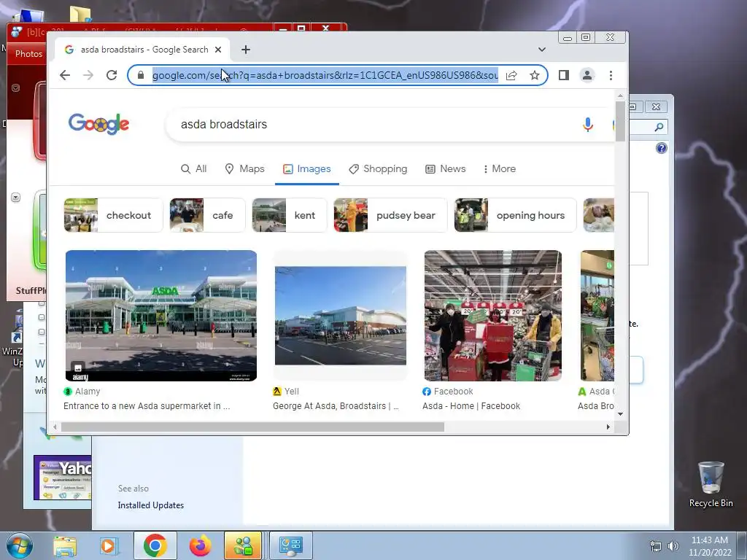747x560 pixels.
Task: Open Asda - Home | Facebook link
Action: click(x=471, y=405)
